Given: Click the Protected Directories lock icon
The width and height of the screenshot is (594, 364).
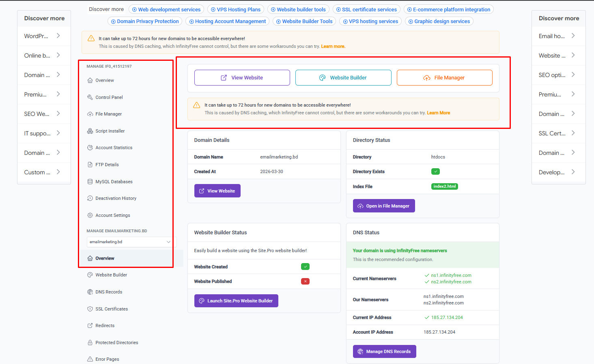Looking at the screenshot, I should (90, 343).
